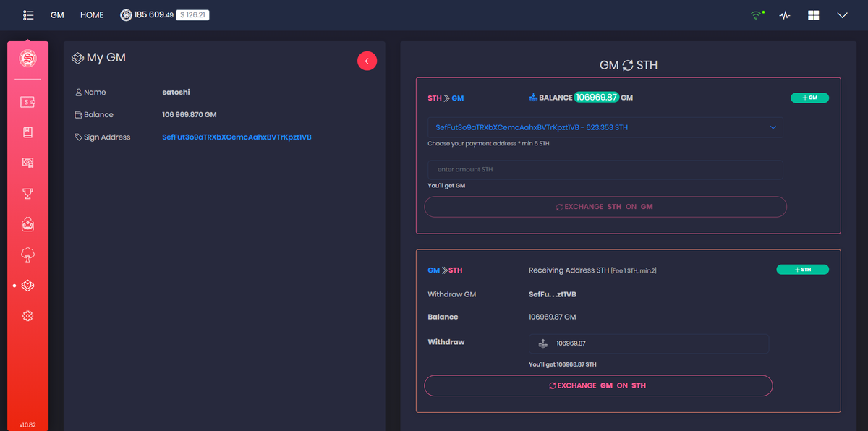
Task: Open the trophy icon in the sidebar
Action: (x=28, y=193)
